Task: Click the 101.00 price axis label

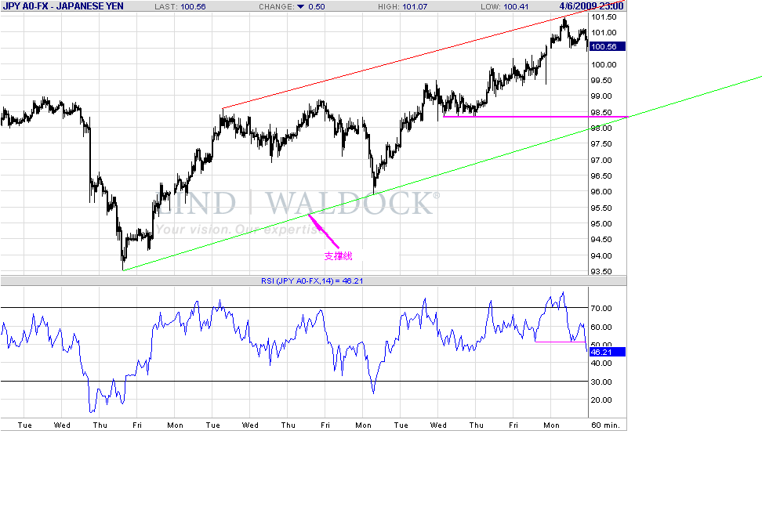Action: click(x=604, y=33)
